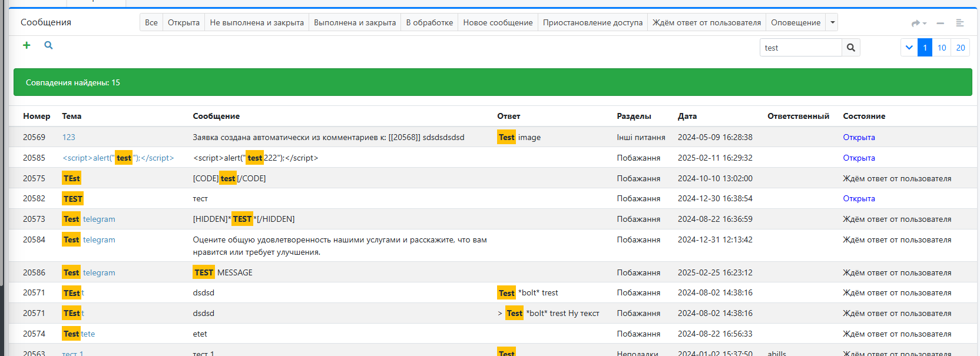Open the "Test tete" topic of ticket 20574
This screenshot has height=356, width=980.
[79, 334]
